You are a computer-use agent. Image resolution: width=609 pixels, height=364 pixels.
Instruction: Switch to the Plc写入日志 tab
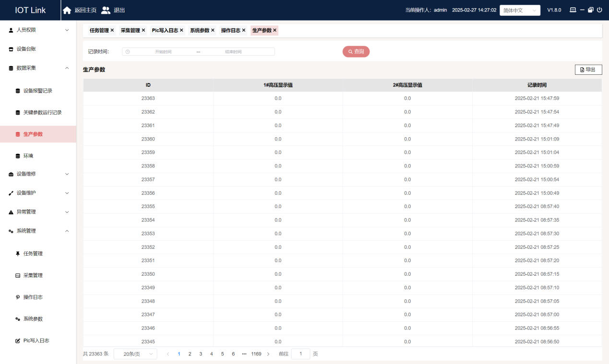165,30
